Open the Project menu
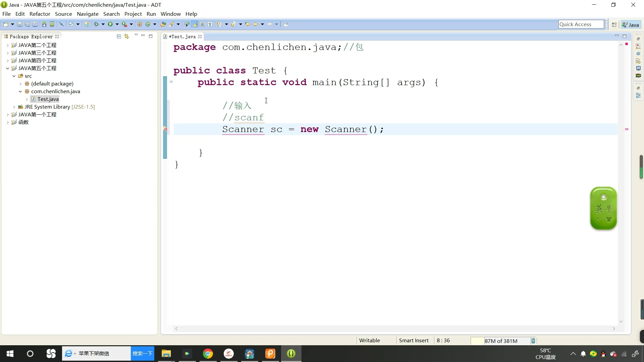The height and width of the screenshot is (362, 644). pyautogui.click(x=133, y=14)
